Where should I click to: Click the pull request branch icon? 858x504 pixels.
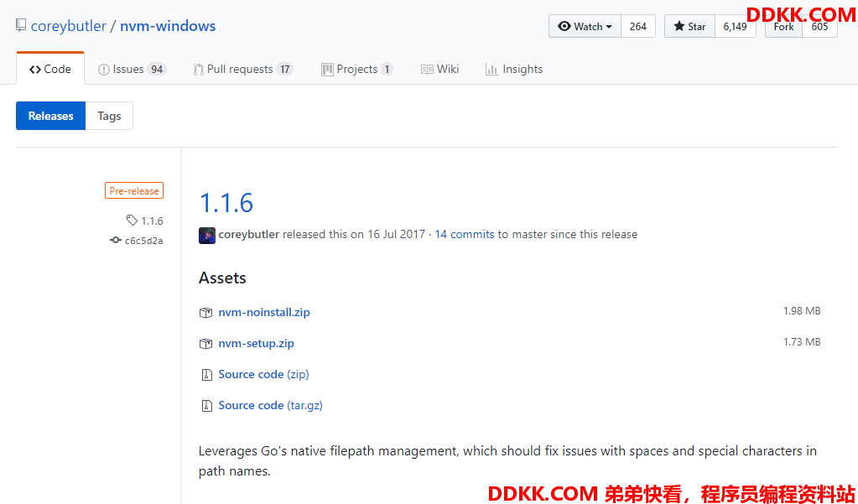[198, 70]
